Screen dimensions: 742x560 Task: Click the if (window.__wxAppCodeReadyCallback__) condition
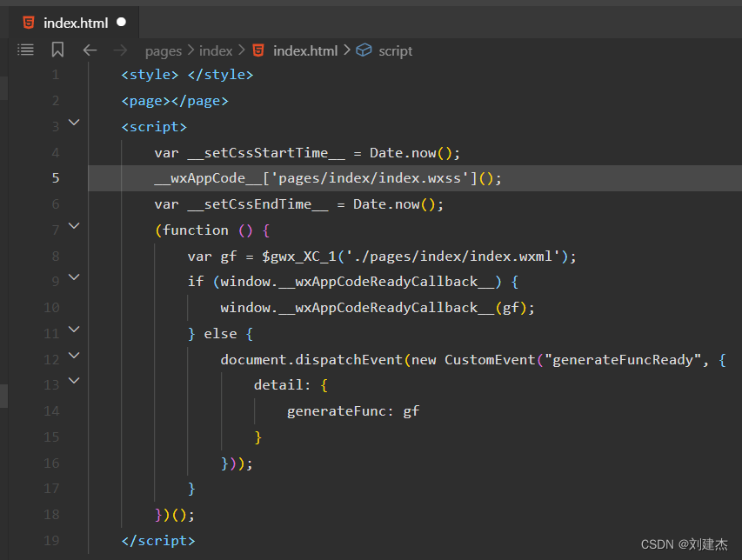(x=344, y=282)
